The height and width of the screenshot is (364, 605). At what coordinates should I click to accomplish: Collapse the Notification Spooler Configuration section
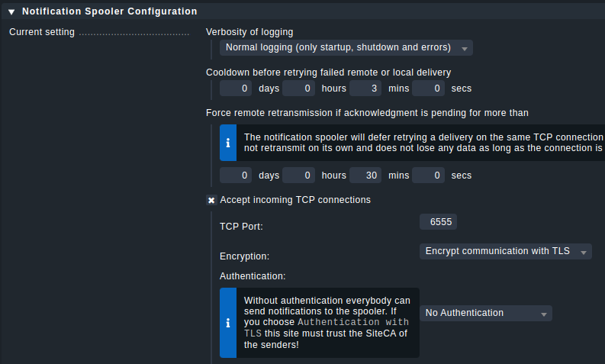[x=11, y=12]
